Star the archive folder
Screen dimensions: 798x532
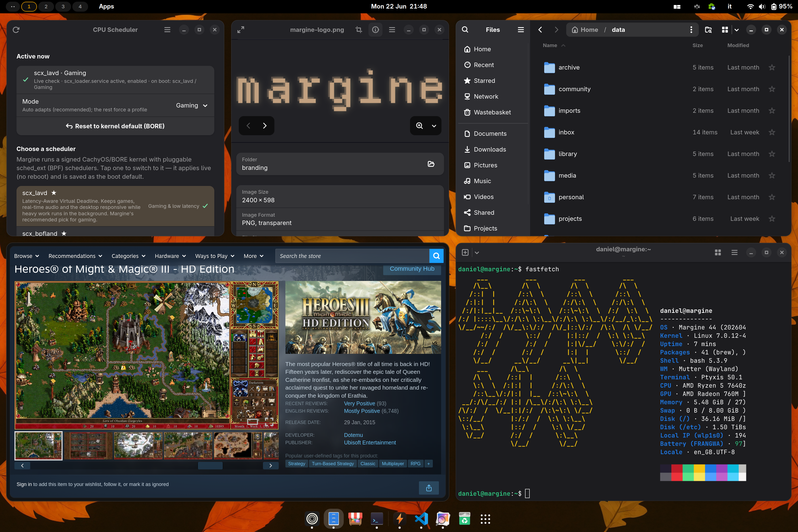tap(772, 68)
